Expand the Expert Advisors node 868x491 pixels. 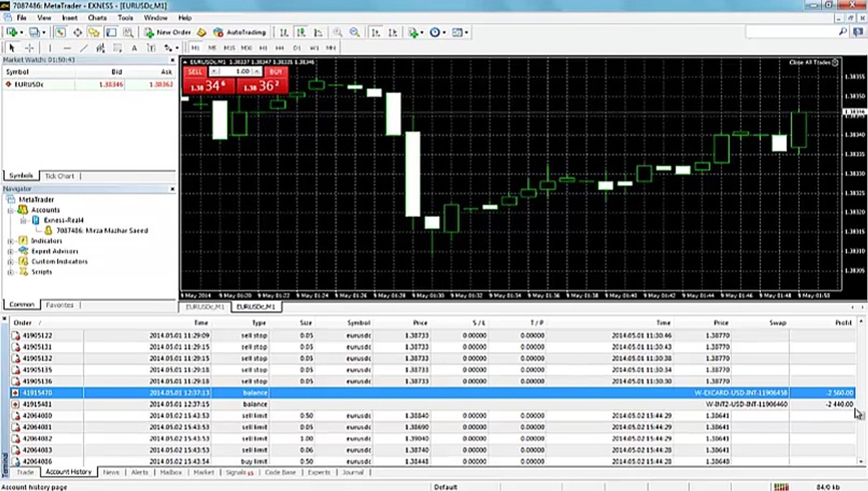[11, 251]
